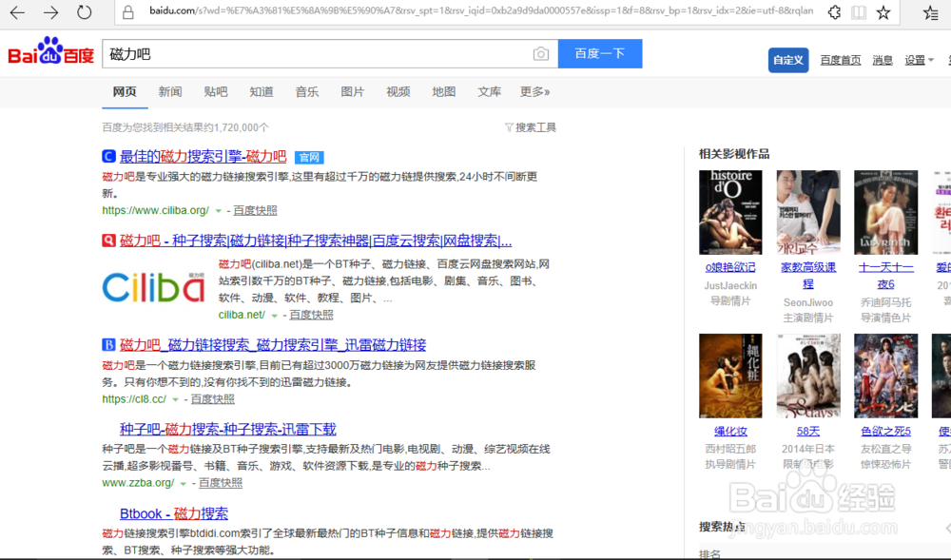
Task: Expand the 设置 dropdown
Action: pos(919,60)
